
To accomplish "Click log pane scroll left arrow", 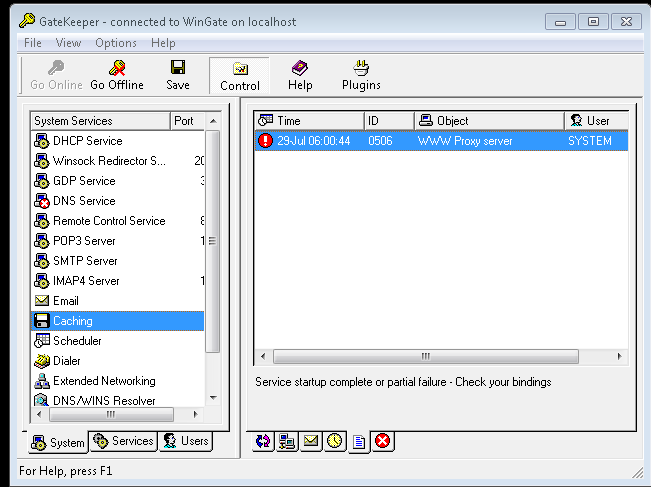I will click(262, 356).
